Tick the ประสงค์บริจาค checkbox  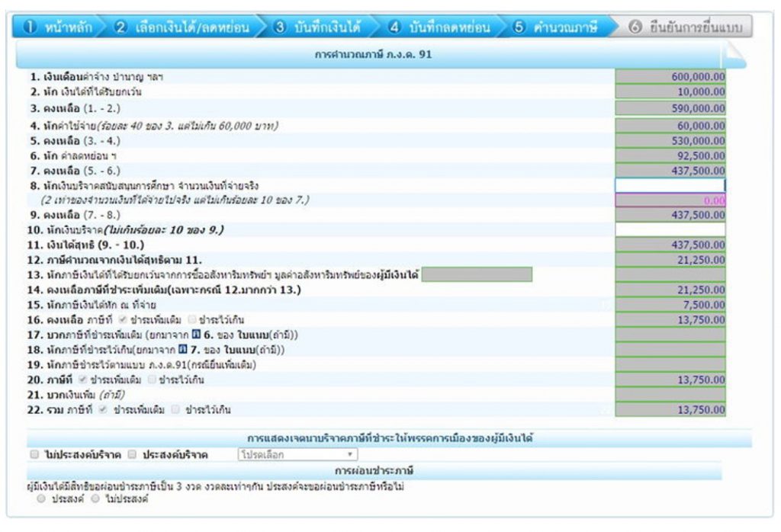tap(132, 454)
